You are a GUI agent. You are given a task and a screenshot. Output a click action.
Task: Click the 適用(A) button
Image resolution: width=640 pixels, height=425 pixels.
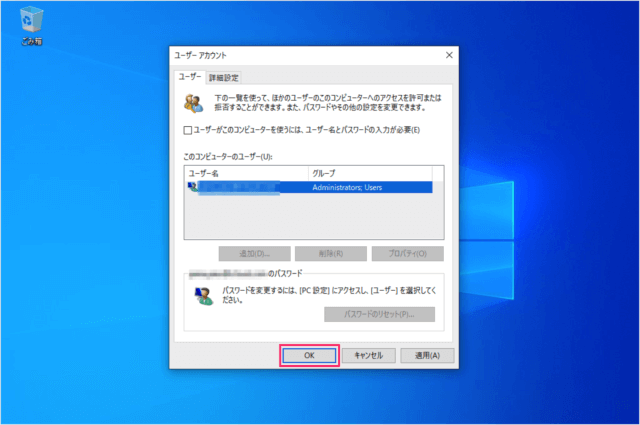tap(427, 355)
